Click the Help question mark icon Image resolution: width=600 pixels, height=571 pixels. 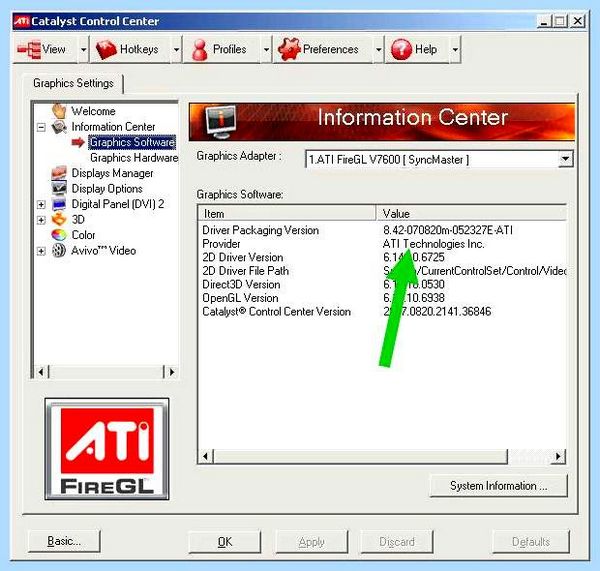pyautogui.click(x=401, y=50)
